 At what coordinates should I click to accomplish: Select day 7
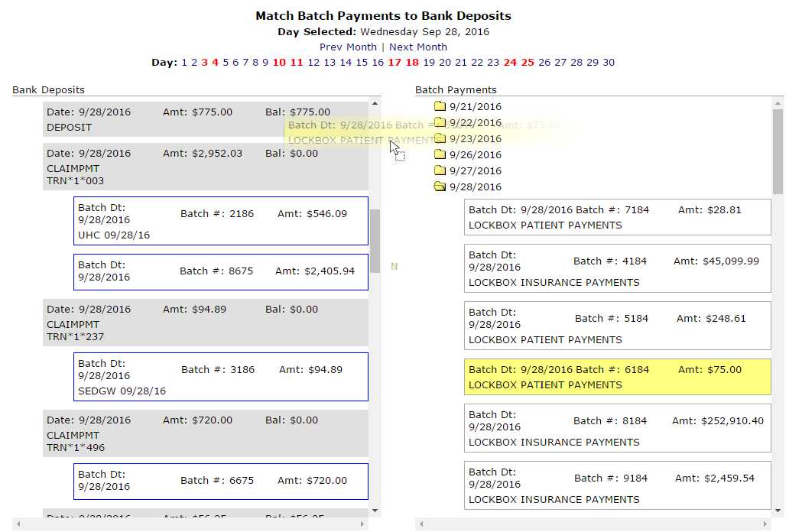coord(245,63)
